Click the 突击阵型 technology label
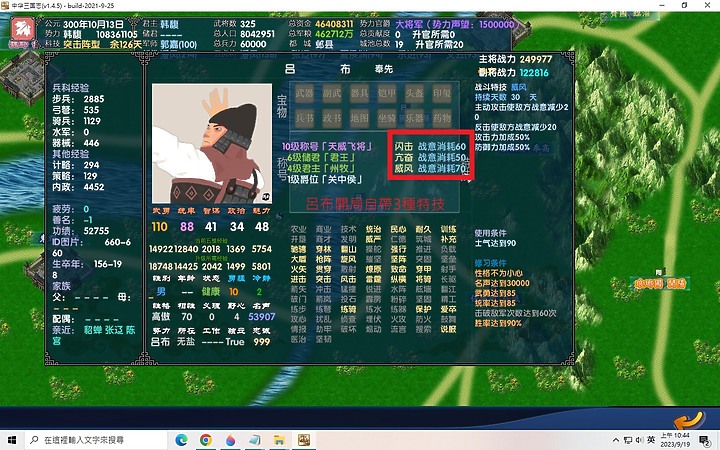This screenshot has height=450, width=720. click(82, 45)
